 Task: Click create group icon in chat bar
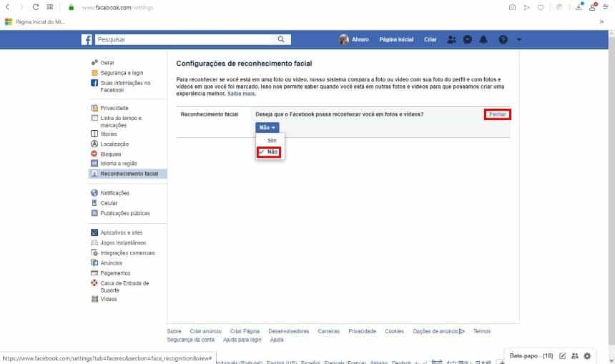[x=575, y=356]
